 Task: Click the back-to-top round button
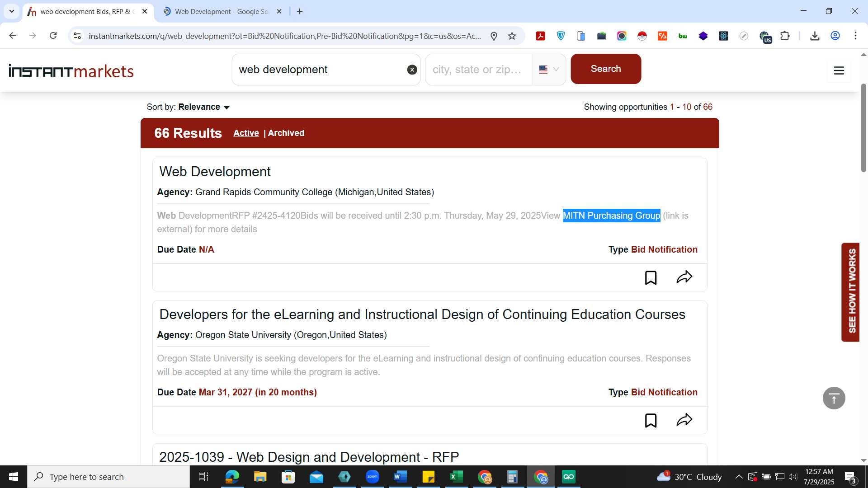pos(834,398)
